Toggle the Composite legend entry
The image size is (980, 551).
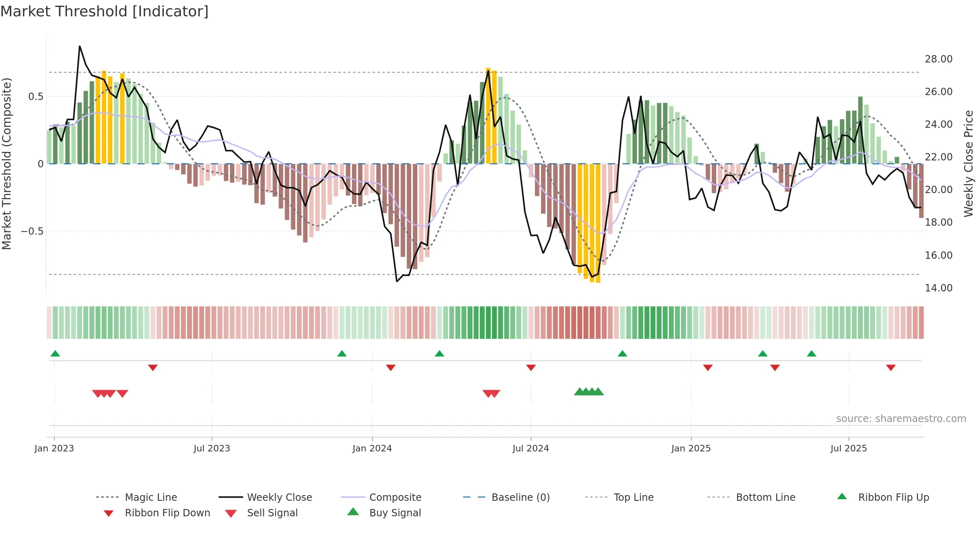coord(381,497)
